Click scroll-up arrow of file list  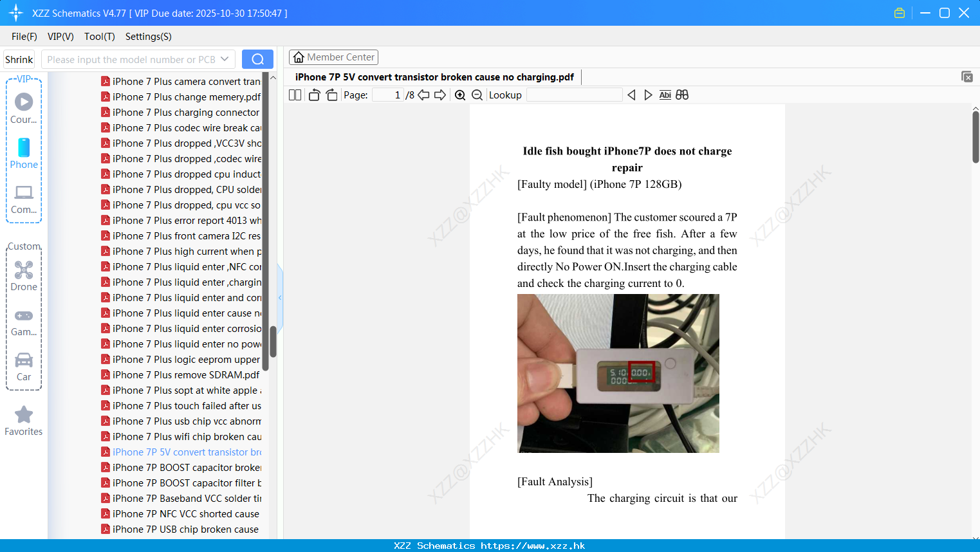coord(273,78)
